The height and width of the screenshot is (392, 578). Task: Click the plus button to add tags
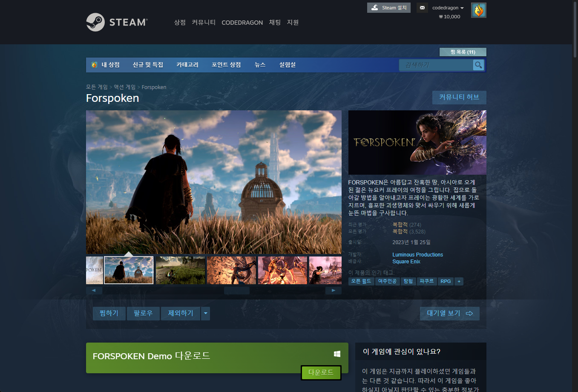point(459,281)
